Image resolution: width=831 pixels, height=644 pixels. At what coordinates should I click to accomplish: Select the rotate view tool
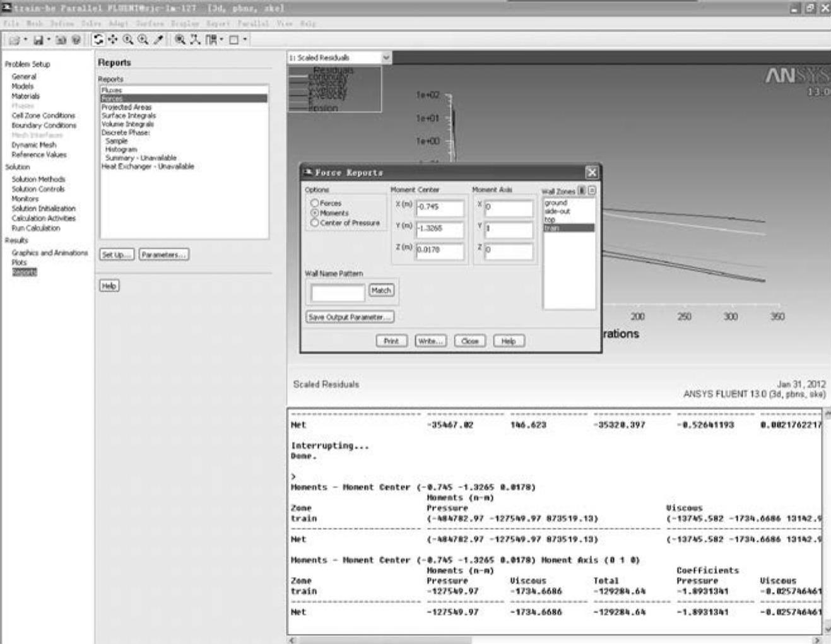coord(98,40)
